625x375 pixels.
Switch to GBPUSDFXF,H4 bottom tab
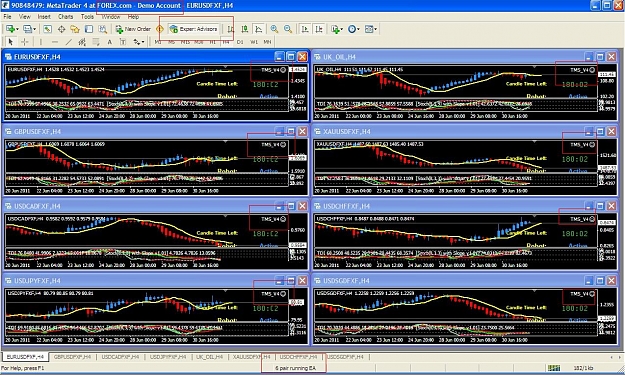point(72,357)
